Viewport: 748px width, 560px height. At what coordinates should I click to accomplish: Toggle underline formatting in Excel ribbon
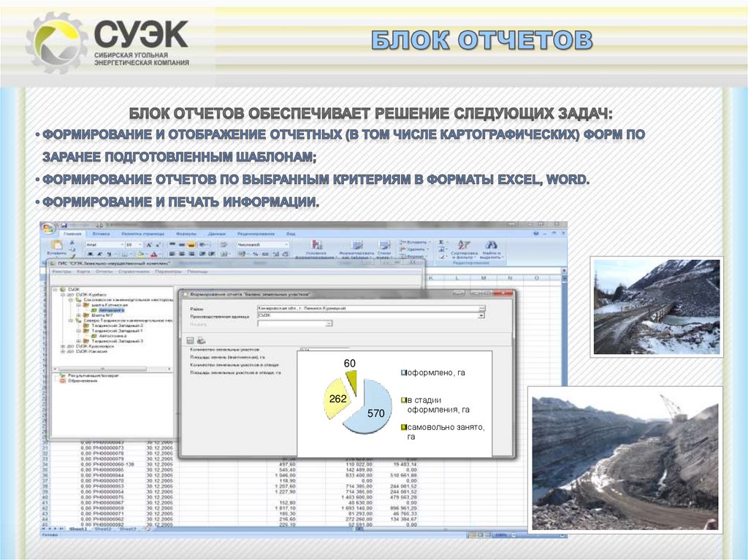point(109,254)
